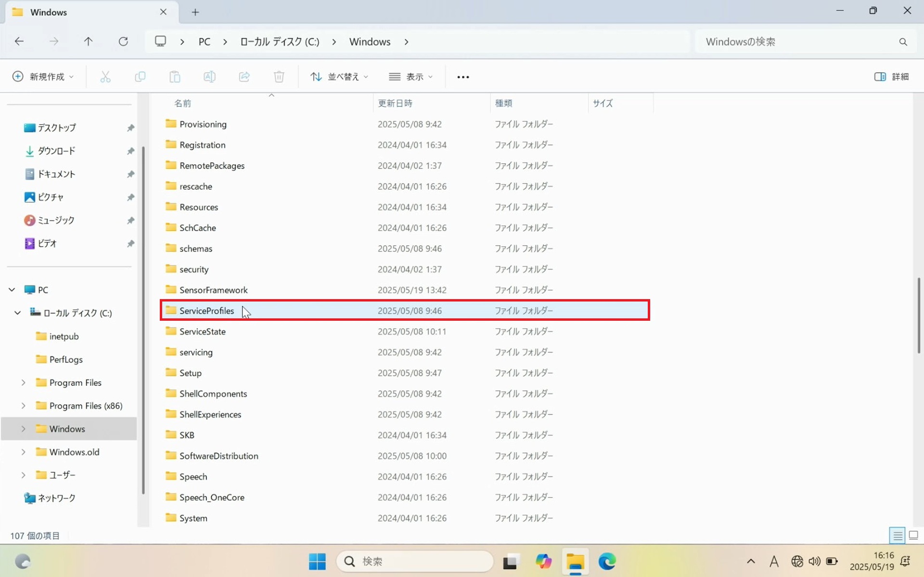Open the notification bell icon
This screenshot has width=924, height=577.
(x=905, y=562)
